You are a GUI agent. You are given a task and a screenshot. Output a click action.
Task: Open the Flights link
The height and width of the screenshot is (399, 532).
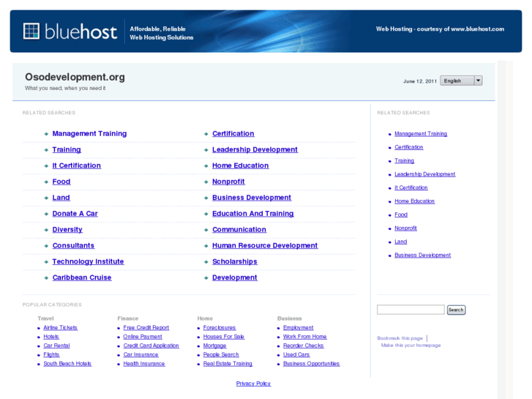51,354
